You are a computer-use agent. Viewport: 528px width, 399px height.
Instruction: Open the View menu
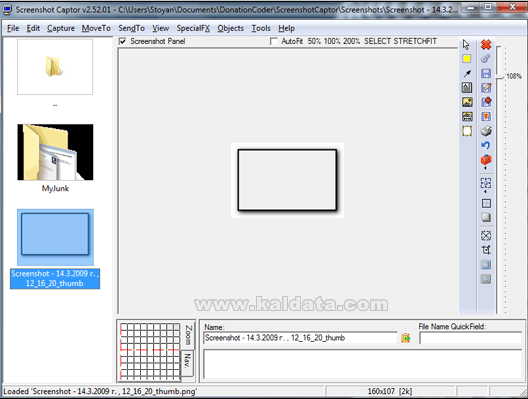(x=161, y=28)
